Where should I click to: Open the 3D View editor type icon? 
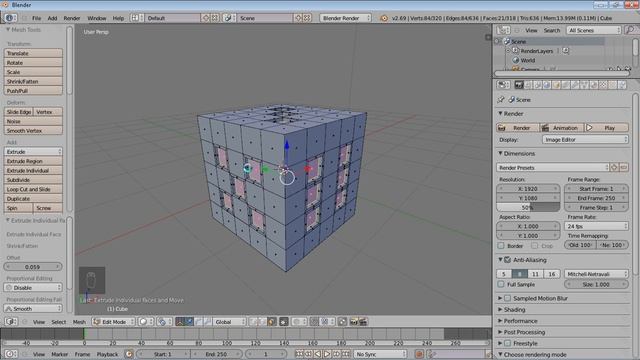(10, 322)
